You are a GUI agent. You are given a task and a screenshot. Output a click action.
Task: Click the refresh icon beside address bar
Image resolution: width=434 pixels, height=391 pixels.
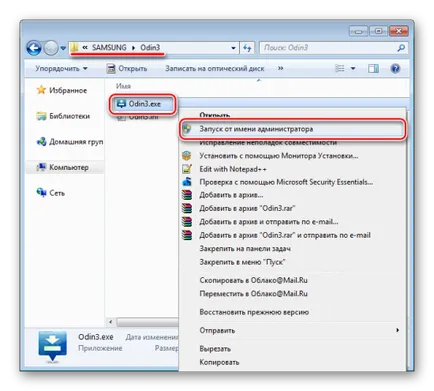coord(247,48)
